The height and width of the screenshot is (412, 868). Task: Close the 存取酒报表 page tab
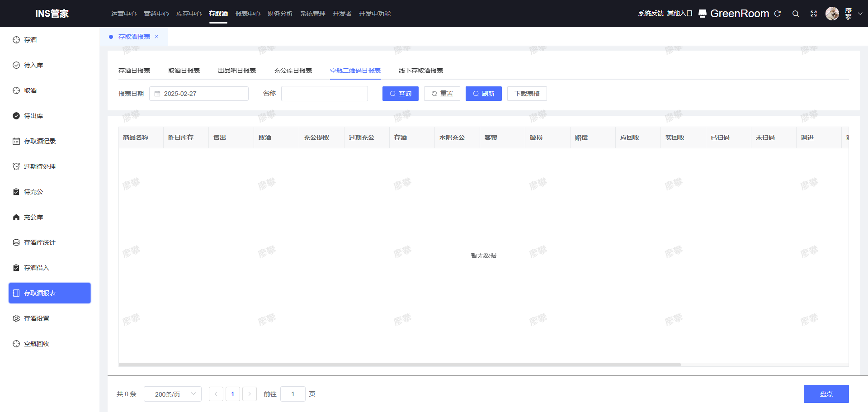tap(156, 37)
